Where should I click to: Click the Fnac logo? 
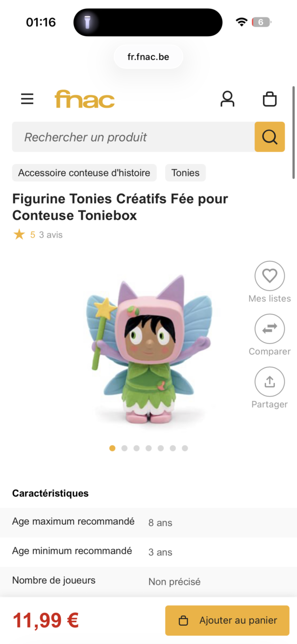click(x=84, y=99)
